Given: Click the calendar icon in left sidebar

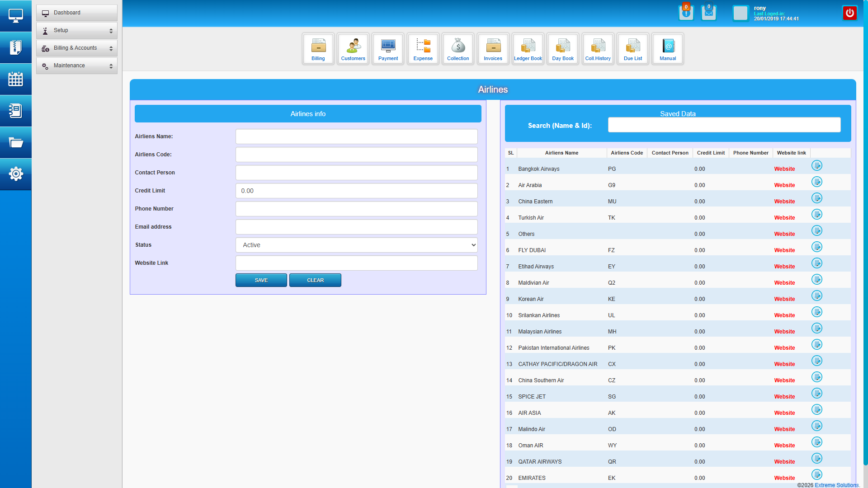Looking at the screenshot, I should 15,79.
